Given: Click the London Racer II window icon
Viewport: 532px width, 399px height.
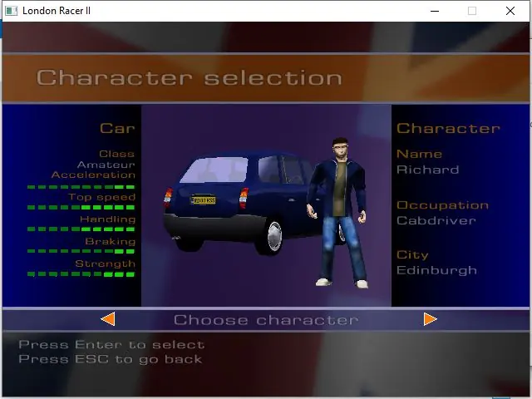Looking at the screenshot, I should 11,11.
